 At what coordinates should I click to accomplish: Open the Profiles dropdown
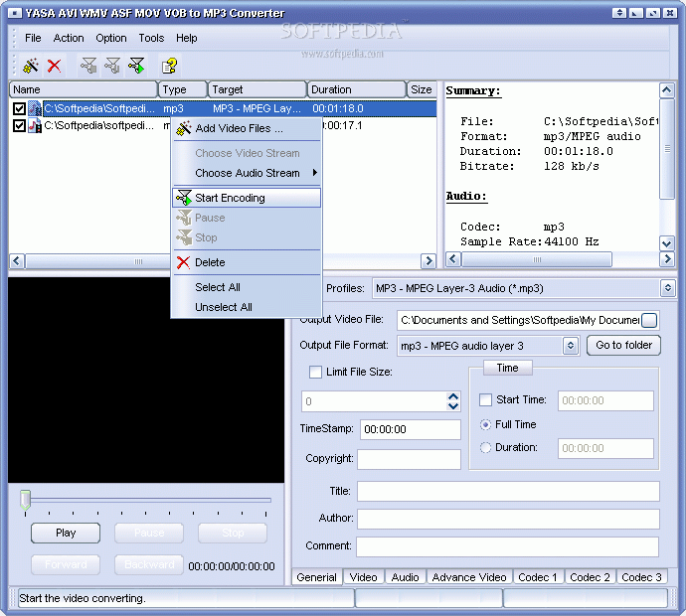(668, 288)
